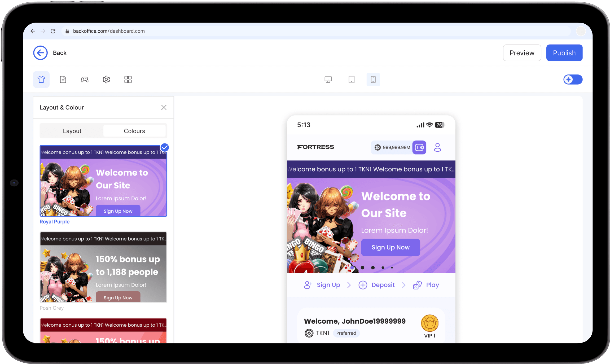610x364 pixels.
Task: Choose the Posh Grey colour theme
Action: [x=103, y=267]
